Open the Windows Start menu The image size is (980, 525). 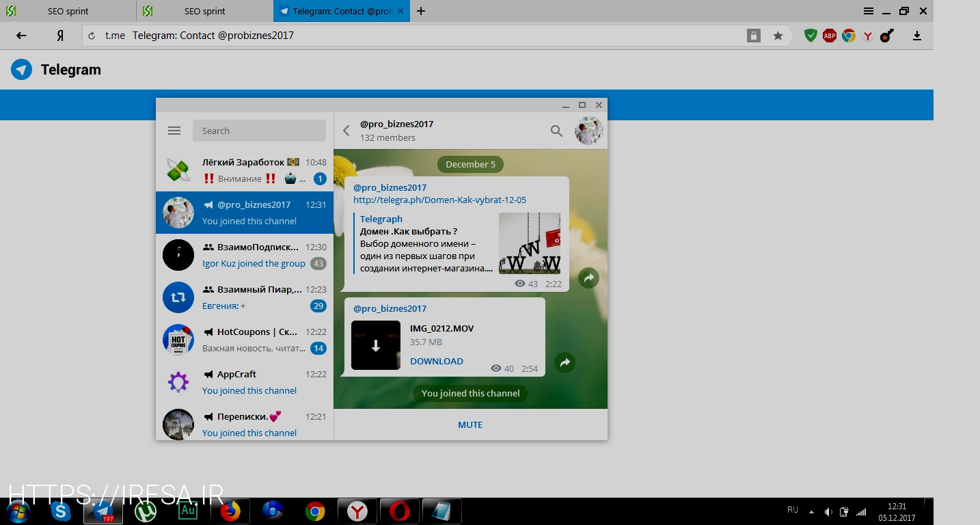pyautogui.click(x=18, y=511)
